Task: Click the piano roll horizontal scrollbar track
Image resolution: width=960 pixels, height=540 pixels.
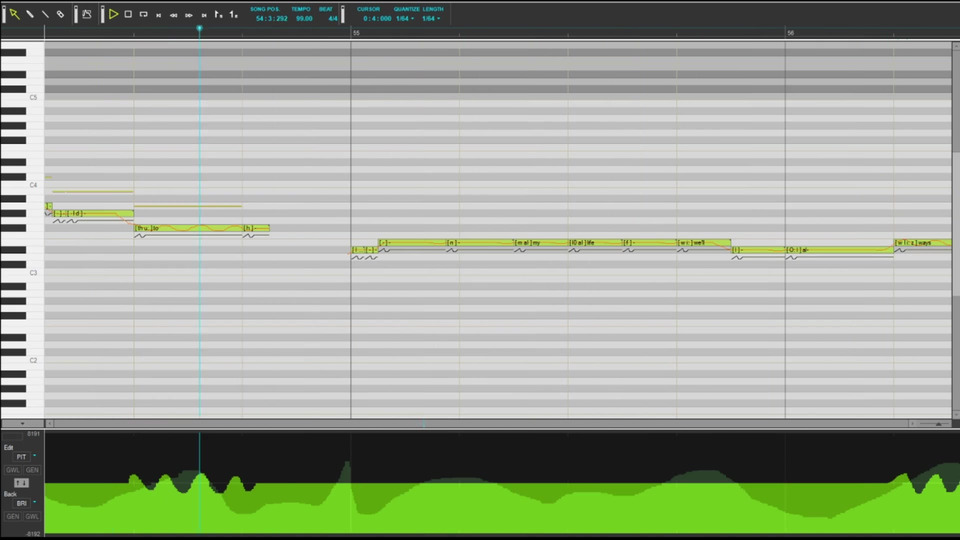Action: click(481, 423)
